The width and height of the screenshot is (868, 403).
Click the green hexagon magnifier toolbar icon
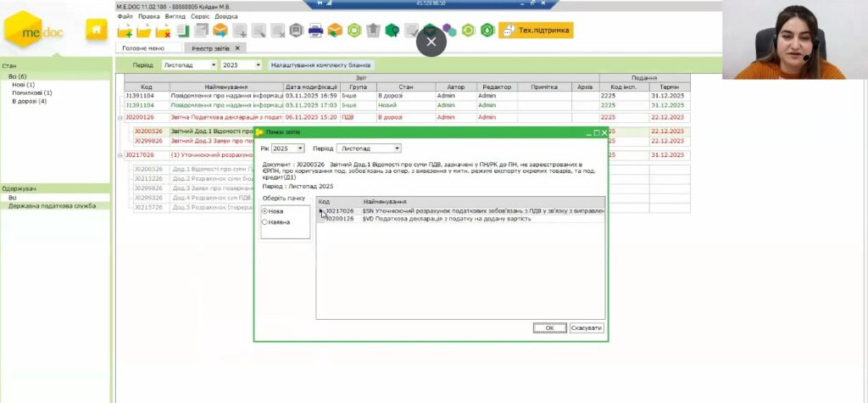(392, 31)
